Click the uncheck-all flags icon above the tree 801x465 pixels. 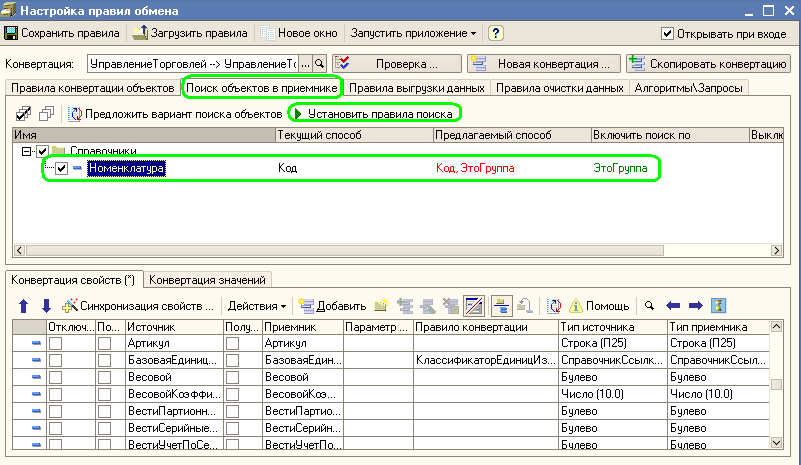point(46,113)
